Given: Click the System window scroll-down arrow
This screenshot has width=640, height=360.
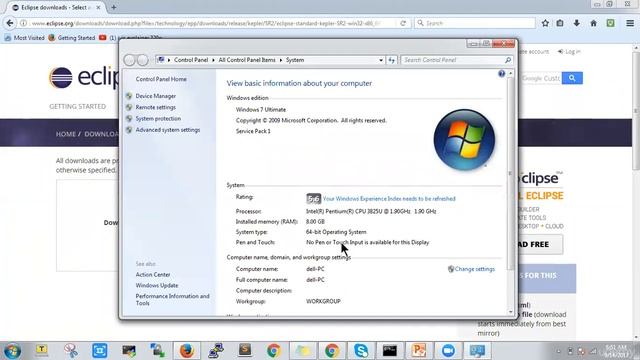Looking at the screenshot, I should coord(511,312).
